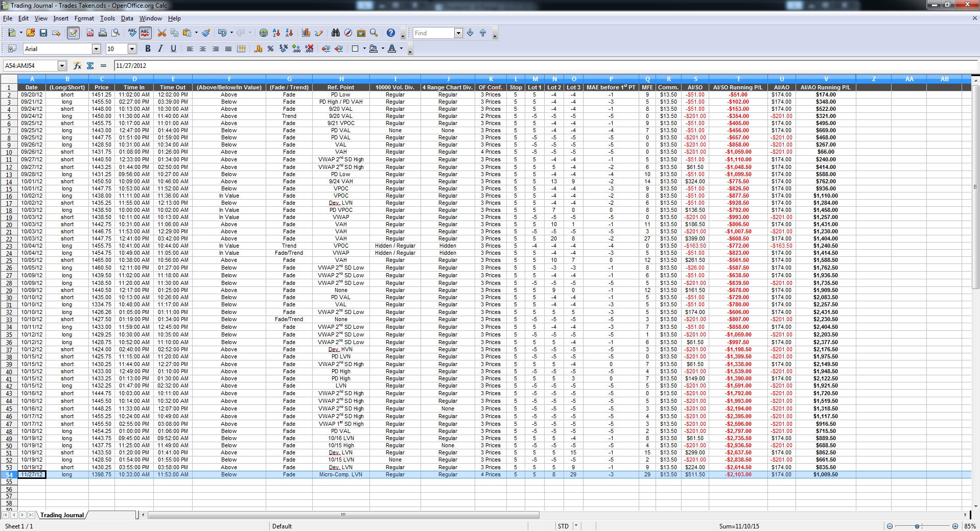Open the Format menu
This screenshot has width=980, height=531.
coord(84,18)
